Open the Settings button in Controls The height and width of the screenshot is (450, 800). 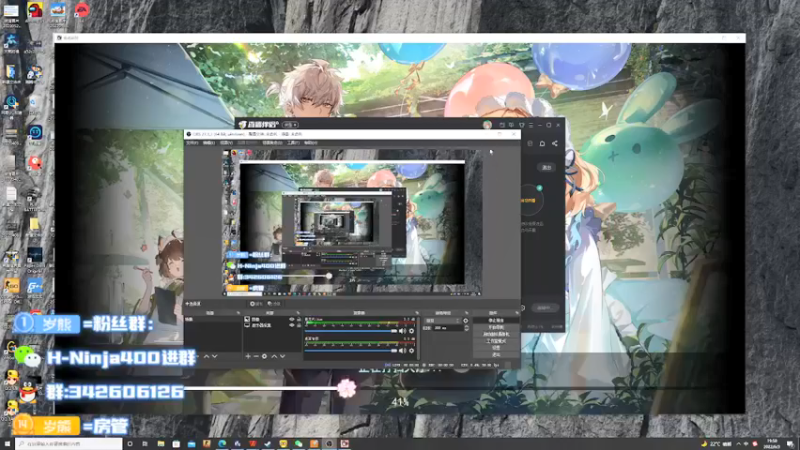point(496,347)
